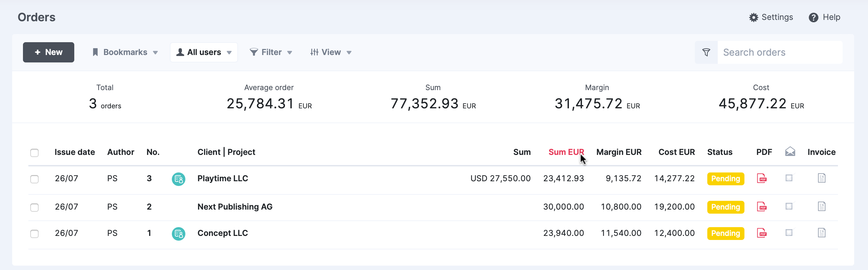Open PDF for Playtime LLC order
This screenshot has width=868, height=270.
click(762, 178)
